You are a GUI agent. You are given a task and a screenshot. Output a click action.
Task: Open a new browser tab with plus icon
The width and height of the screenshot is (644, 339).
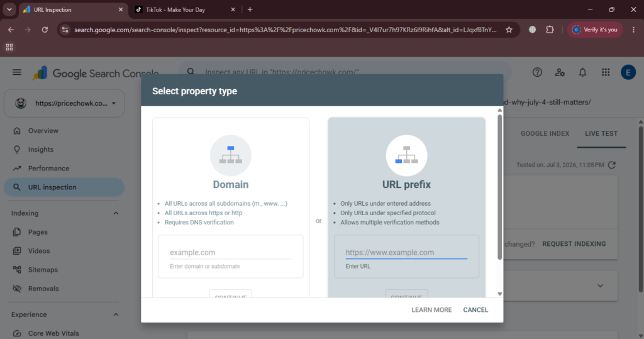250,9
